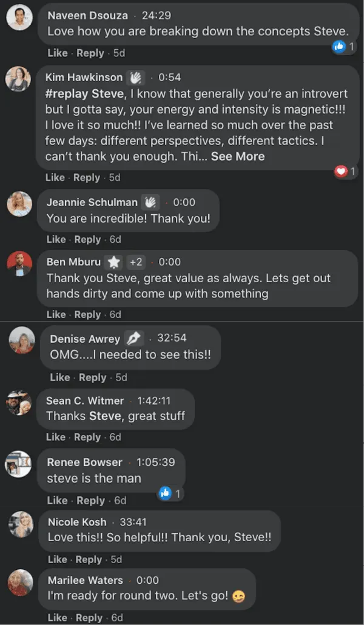Jump to timestamp 1:42:11 on Sean's comment
The height and width of the screenshot is (625, 364).
(153, 400)
